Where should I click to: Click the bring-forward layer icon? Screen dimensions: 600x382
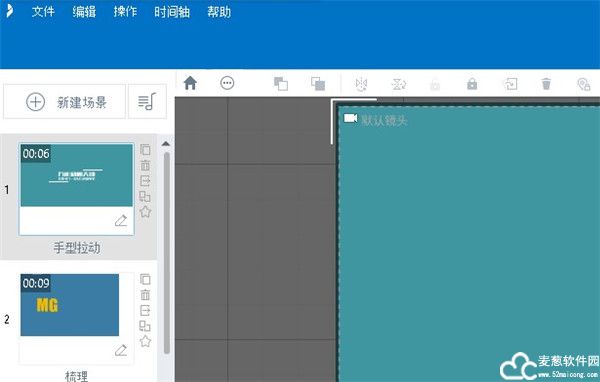281,84
